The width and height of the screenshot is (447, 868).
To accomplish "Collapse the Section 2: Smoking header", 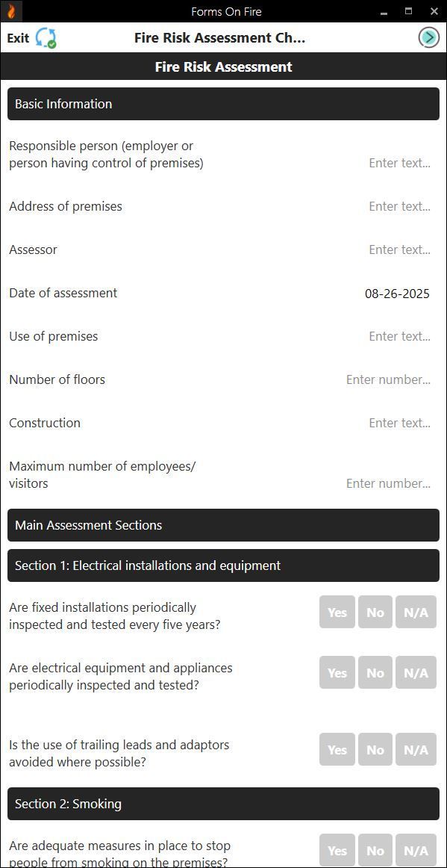I will coord(223,804).
